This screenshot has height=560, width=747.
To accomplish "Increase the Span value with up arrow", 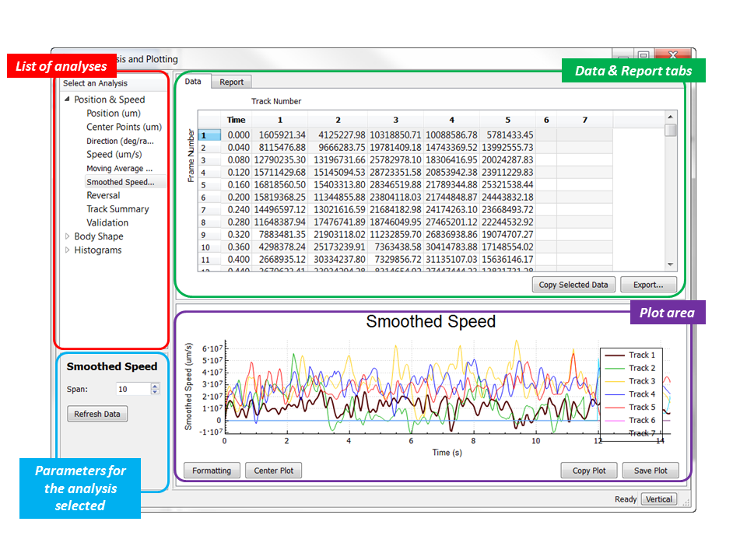I will tap(155, 387).
